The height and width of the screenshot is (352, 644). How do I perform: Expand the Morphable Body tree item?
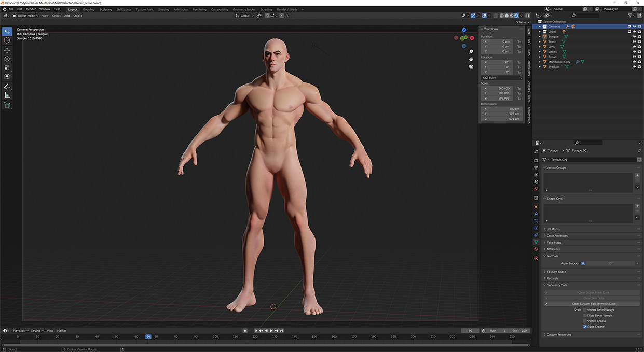click(540, 62)
